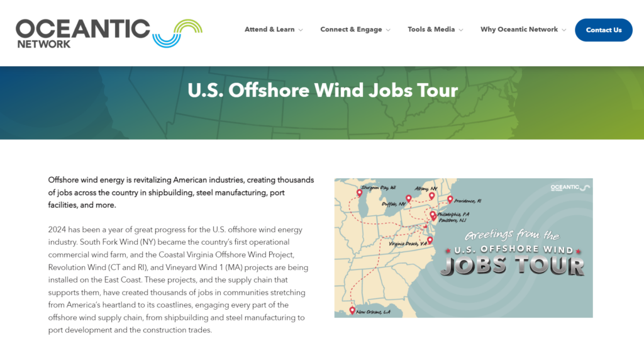The width and height of the screenshot is (644, 348).
Task: Click the Buffalo, NY map pin
Action: (408, 199)
